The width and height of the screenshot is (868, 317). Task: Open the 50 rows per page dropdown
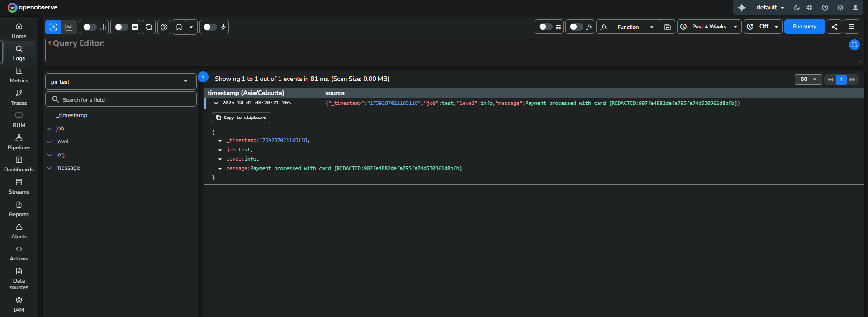(x=808, y=79)
